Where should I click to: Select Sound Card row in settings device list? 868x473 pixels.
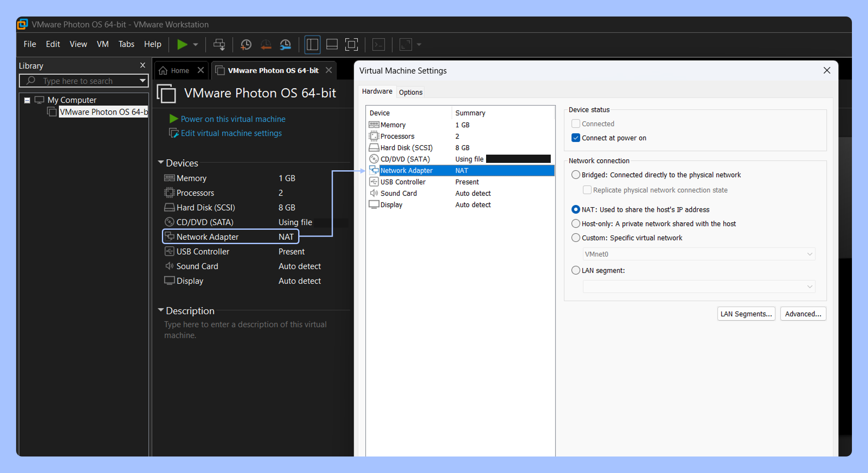click(460, 193)
